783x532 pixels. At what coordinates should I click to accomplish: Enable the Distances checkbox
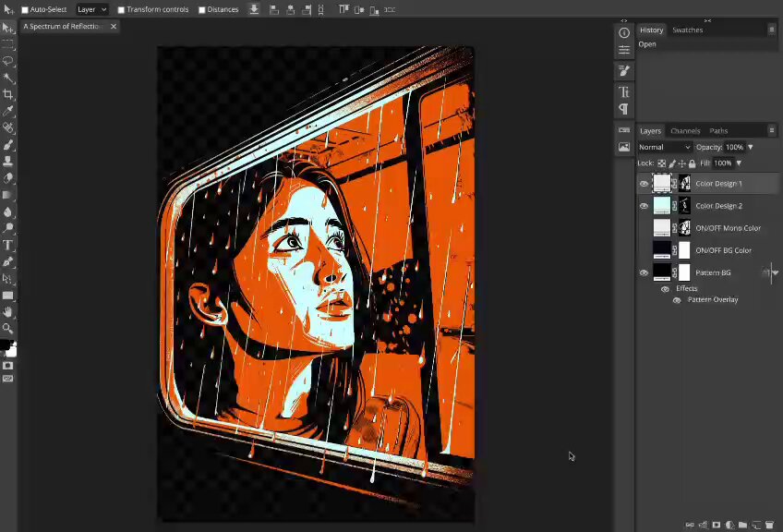(201, 9)
